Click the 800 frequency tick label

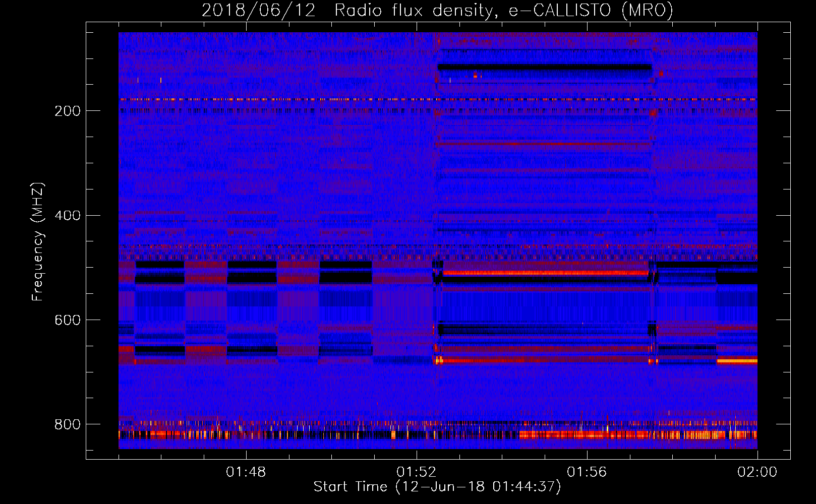coord(68,424)
